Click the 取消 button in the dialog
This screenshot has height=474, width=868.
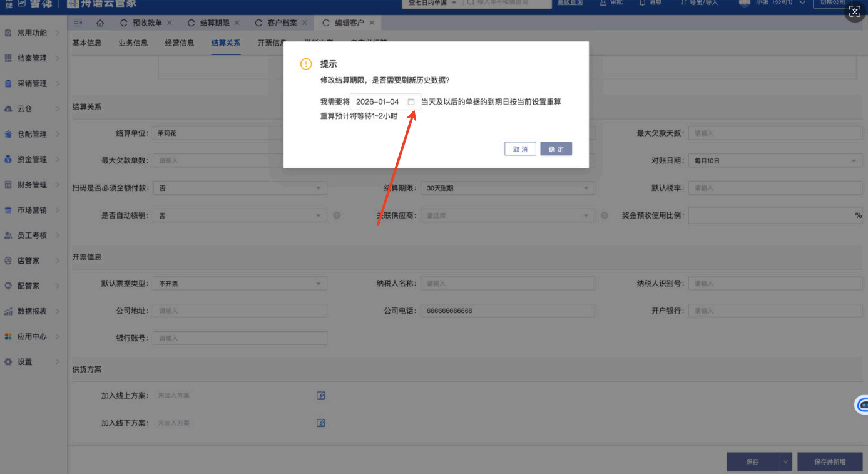click(x=520, y=149)
